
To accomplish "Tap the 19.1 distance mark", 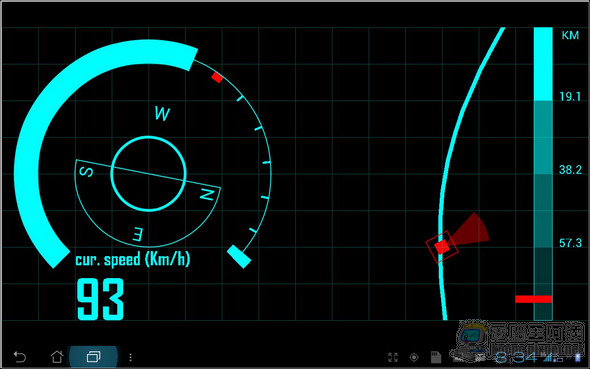I will (x=570, y=97).
